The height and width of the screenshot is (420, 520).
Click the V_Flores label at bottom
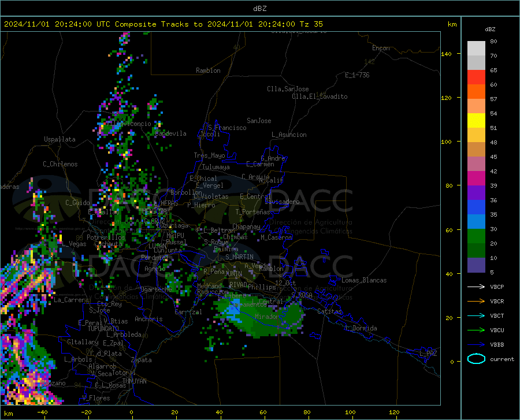click(x=96, y=398)
